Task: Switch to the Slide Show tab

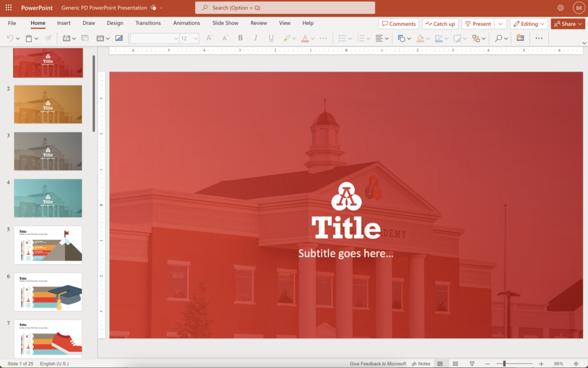Action: (225, 23)
